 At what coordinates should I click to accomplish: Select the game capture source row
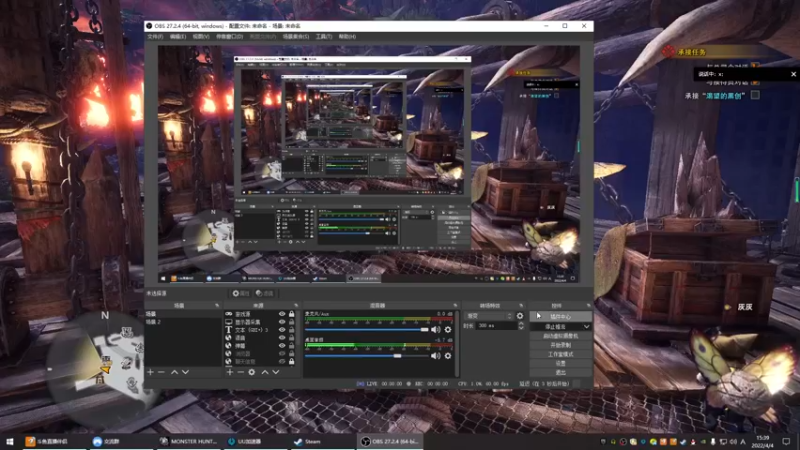point(260,314)
